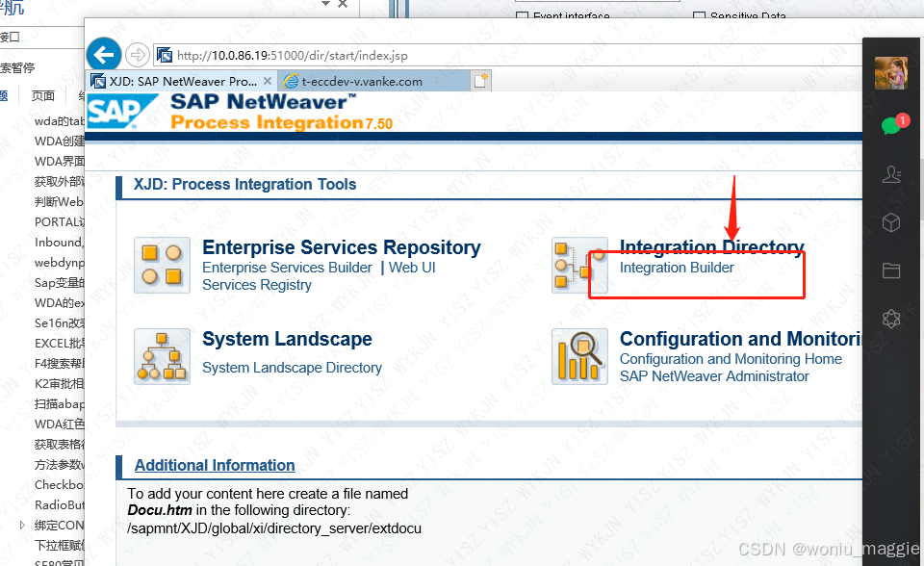Screen dimensions: 924x566
Task: Open contacts icon in right sidebar
Action: click(891, 174)
